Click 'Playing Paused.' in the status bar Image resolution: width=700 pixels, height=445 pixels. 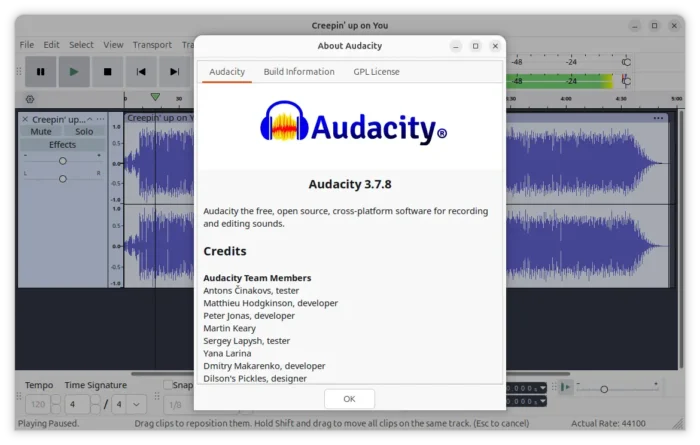click(48, 423)
